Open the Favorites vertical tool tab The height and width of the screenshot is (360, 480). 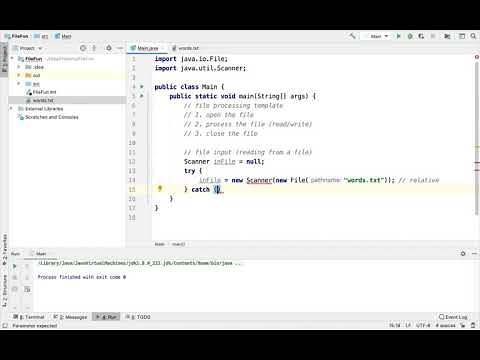[4, 249]
